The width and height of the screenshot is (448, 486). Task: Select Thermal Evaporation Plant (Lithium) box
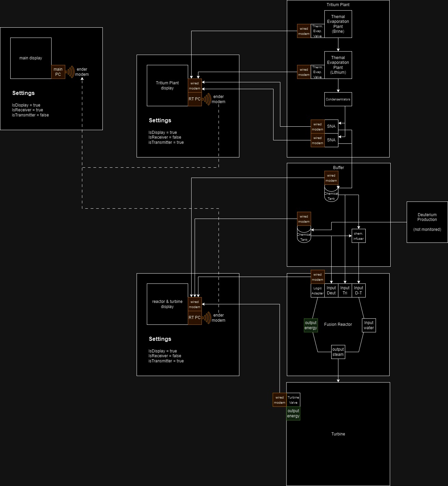coord(338,65)
